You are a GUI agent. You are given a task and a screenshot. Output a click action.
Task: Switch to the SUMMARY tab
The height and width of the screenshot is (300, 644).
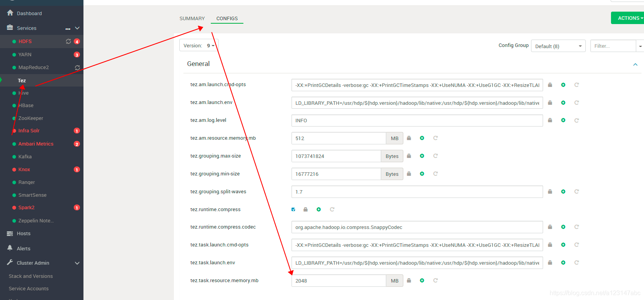[192, 18]
